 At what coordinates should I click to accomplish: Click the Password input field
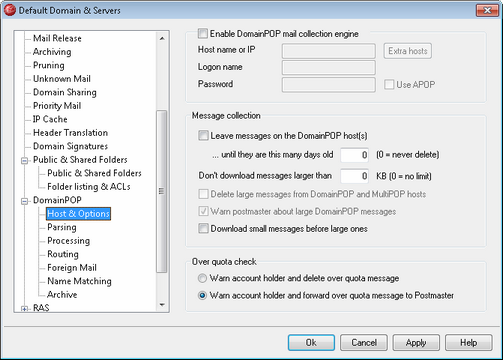coord(329,85)
